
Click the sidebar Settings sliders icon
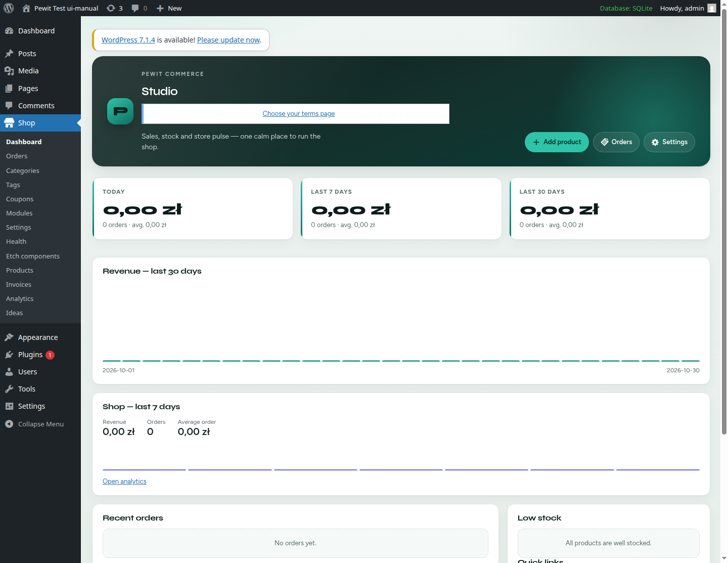[9, 406]
